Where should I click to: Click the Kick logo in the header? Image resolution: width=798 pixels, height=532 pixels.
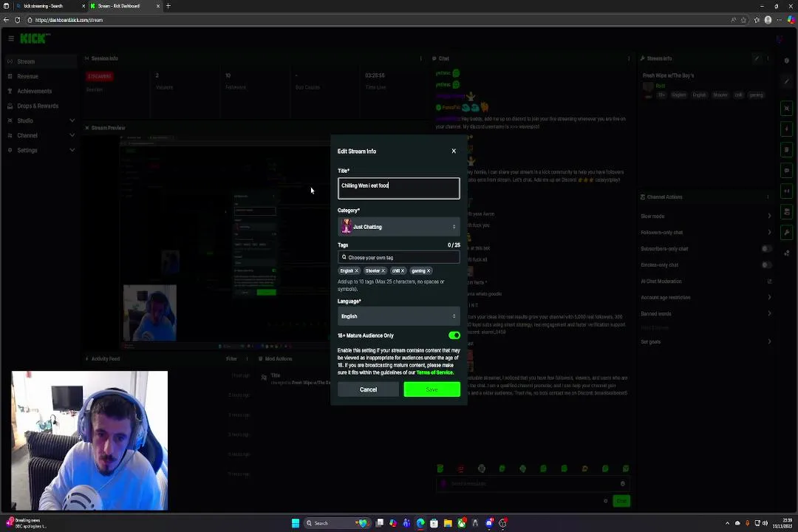[x=35, y=38]
